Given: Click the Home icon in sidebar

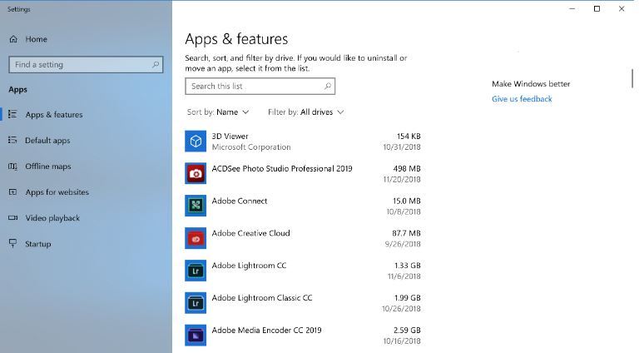Looking at the screenshot, I should (x=13, y=39).
